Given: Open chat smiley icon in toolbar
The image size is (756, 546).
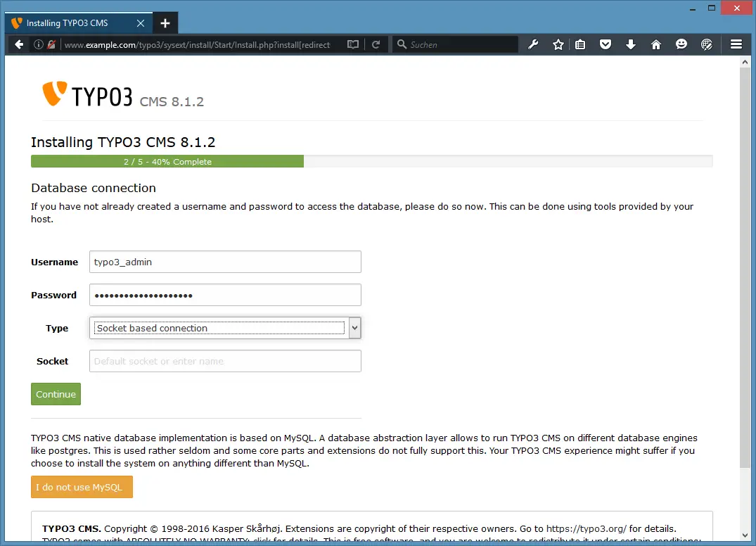Looking at the screenshot, I should tap(681, 45).
